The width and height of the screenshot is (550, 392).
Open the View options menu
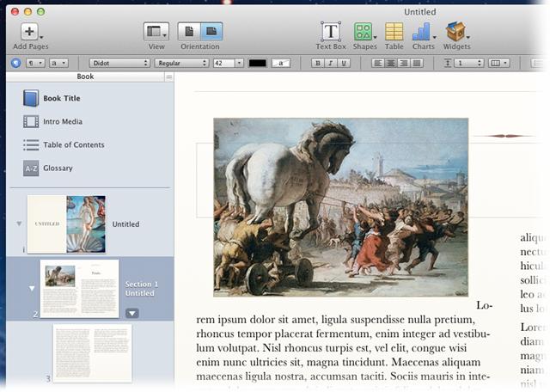156,32
